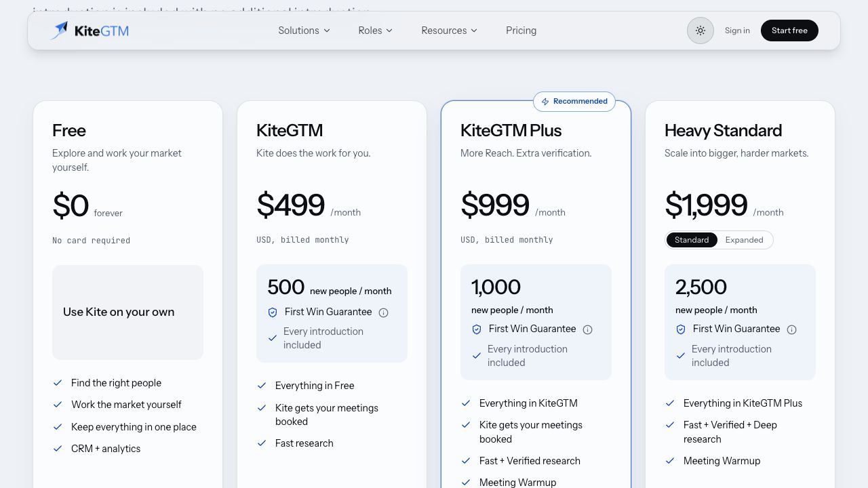Click checkmark next to CRM + analytics

(58, 449)
